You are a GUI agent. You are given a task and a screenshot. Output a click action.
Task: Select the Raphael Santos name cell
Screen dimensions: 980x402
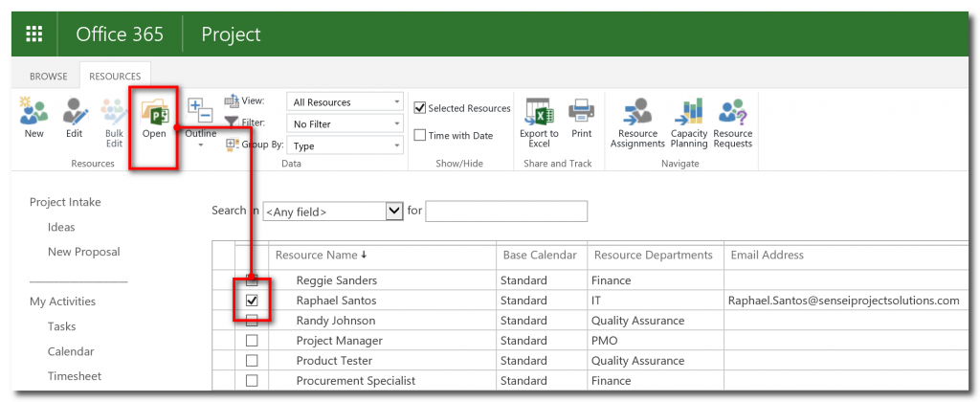[383, 301]
